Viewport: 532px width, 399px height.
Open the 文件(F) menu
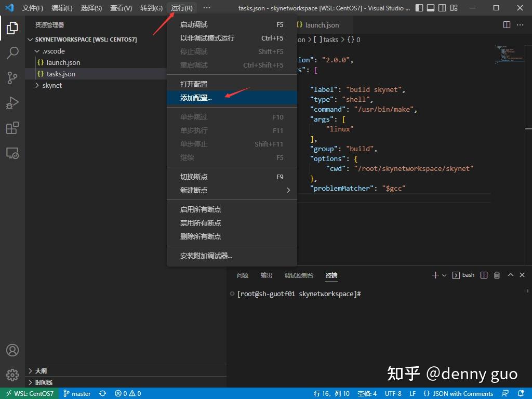point(33,8)
